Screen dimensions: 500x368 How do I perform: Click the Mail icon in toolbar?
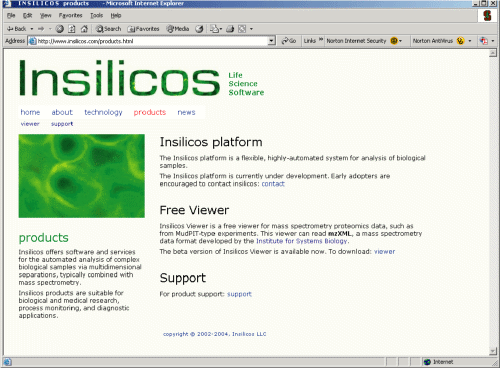tap(215, 29)
